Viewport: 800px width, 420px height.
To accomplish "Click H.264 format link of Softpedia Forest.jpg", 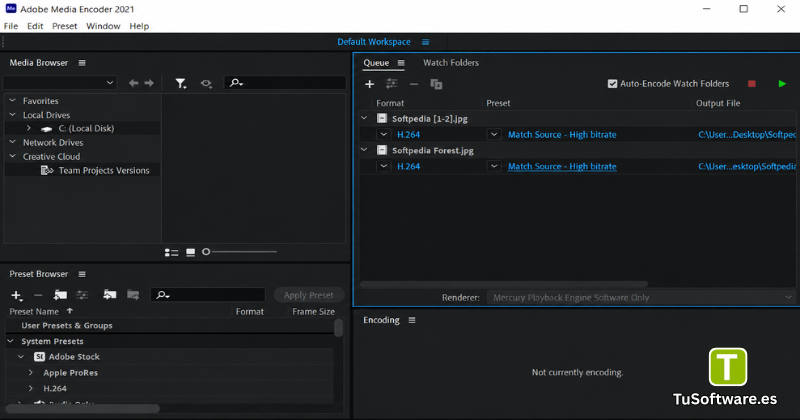I will pyautogui.click(x=409, y=166).
